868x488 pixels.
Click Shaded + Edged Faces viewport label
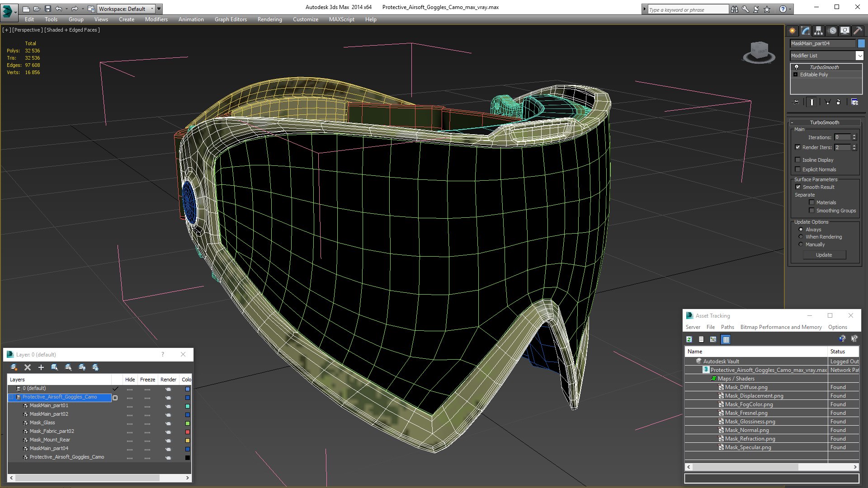[72, 30]
